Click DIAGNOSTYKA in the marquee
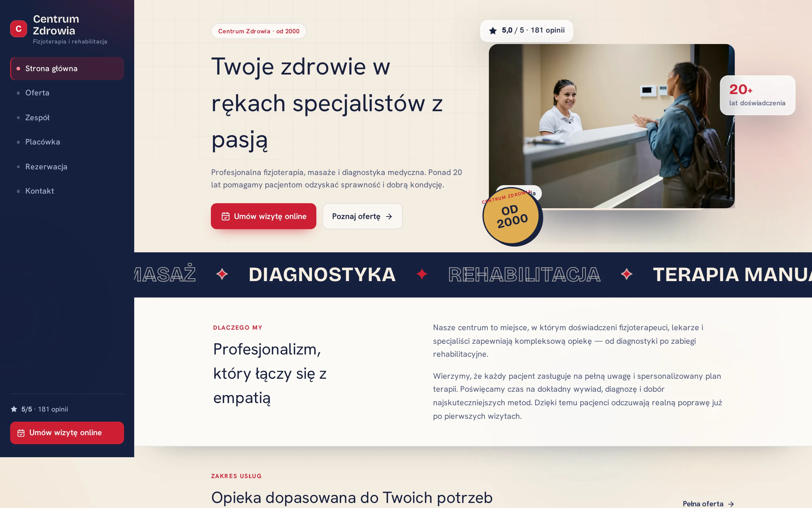 322,275
